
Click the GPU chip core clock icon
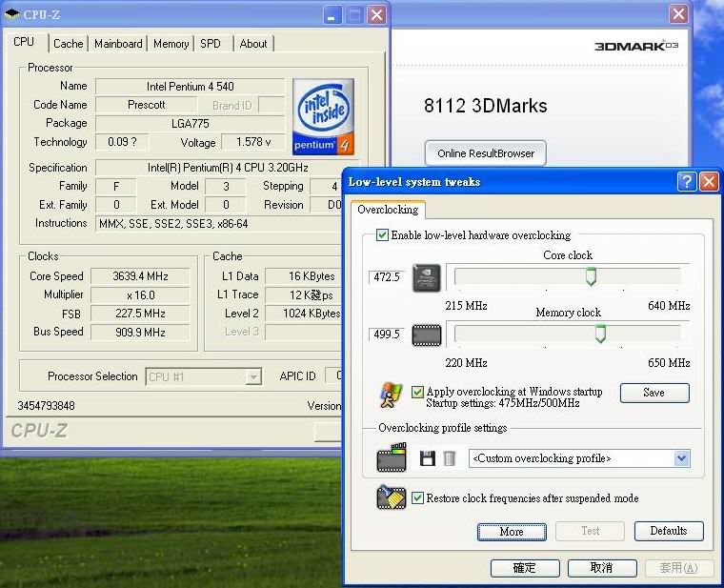[x=426, y=277]
